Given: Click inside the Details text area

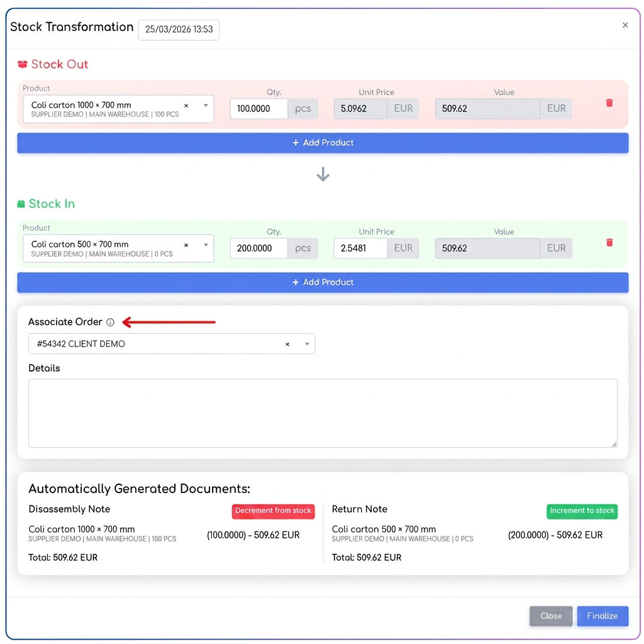Looking at the screenshot, I should coord(323,413).
